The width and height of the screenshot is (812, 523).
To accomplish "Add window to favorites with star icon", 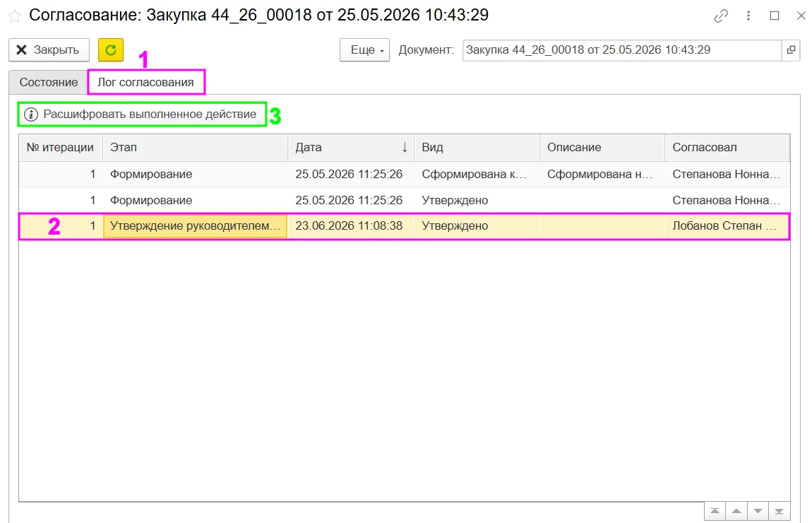I will click(15, 16).
